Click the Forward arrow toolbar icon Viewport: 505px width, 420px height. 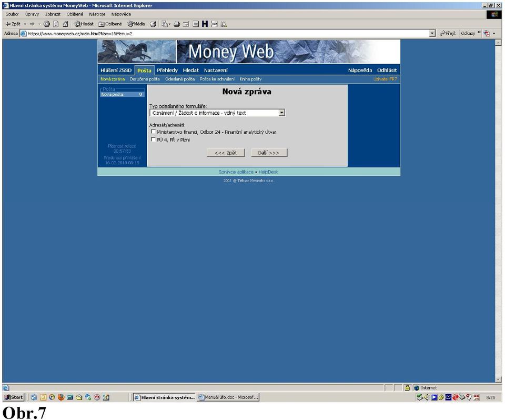pos(32,24)
